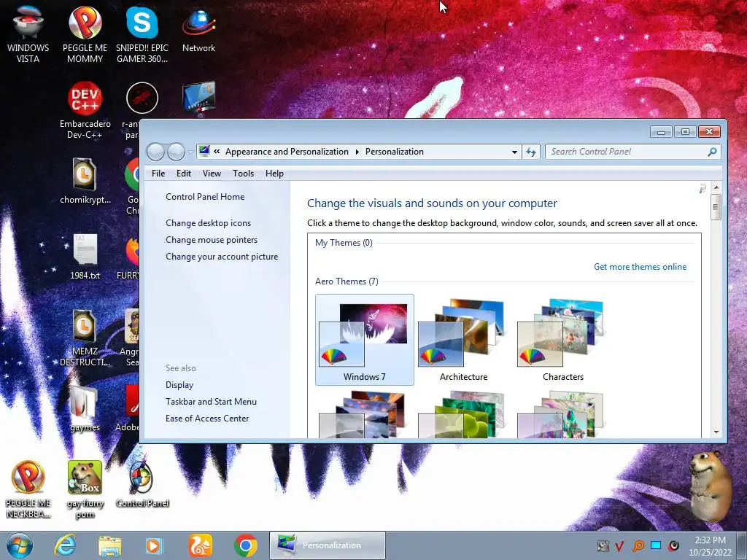Click the Forward navigation button
Screen dimensions: 747x560
176,152
